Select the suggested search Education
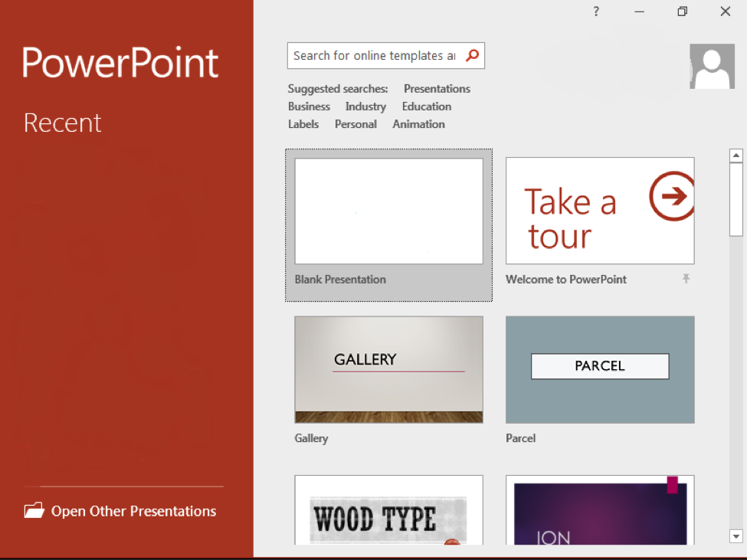 coord(426,106)
